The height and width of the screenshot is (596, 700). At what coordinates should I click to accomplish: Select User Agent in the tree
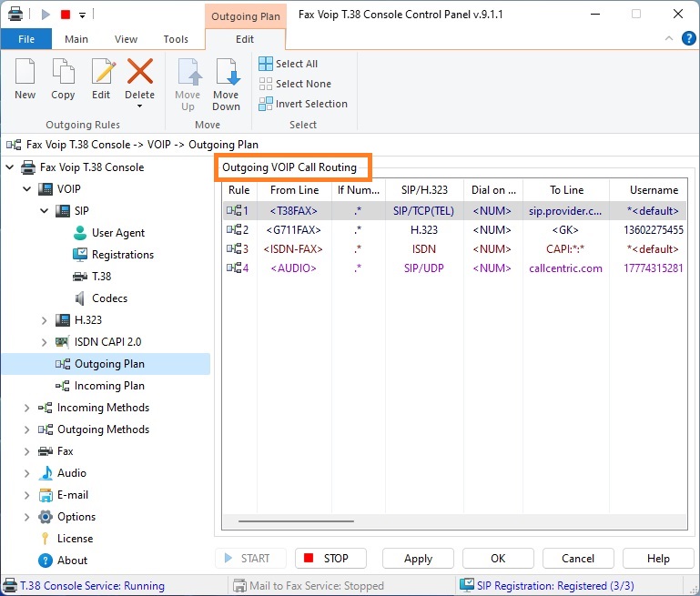click(x=108, y=233)
